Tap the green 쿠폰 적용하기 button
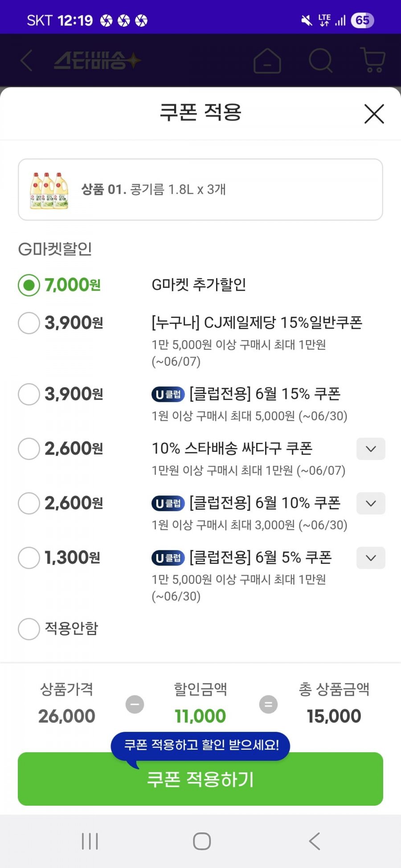Viewport: 401px width, 868px height. tap(200, 779)
